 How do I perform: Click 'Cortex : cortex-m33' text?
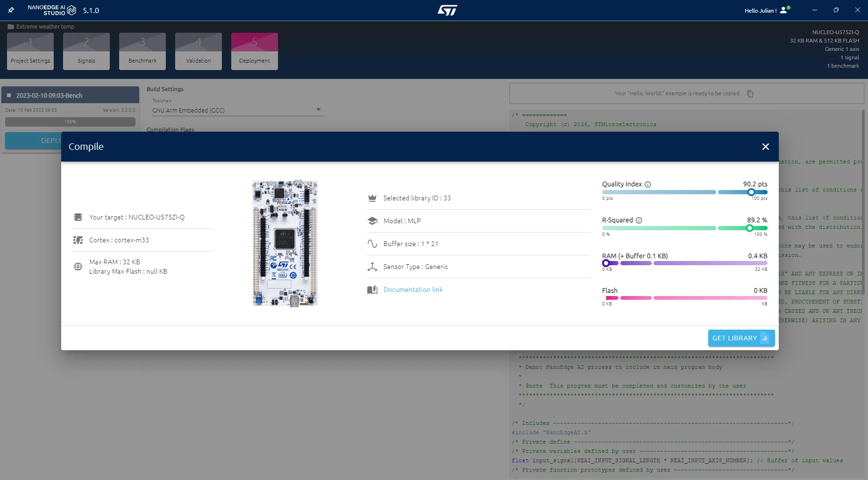[x=119, y=240]
